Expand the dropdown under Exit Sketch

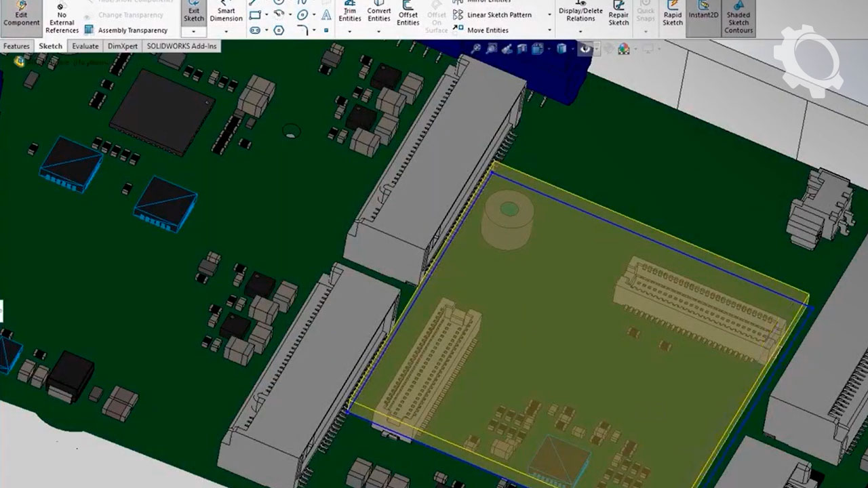pos(193,31)
